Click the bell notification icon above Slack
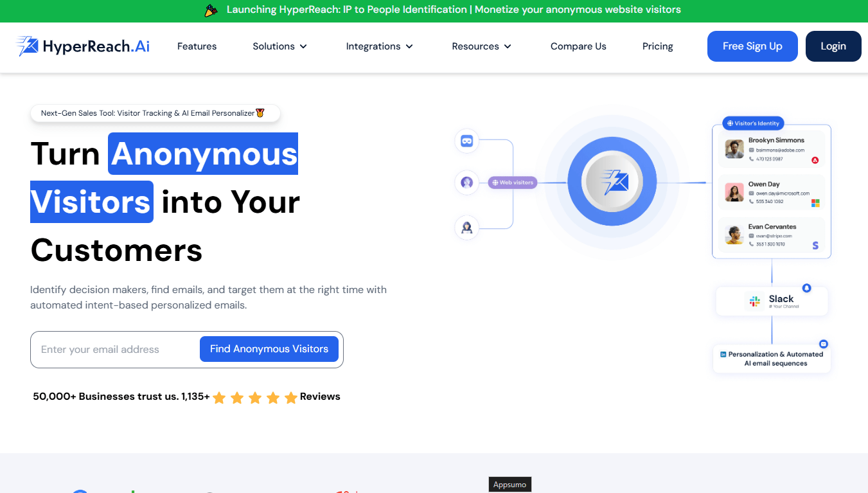The image size is (868, 493). [x=806, y=288]
